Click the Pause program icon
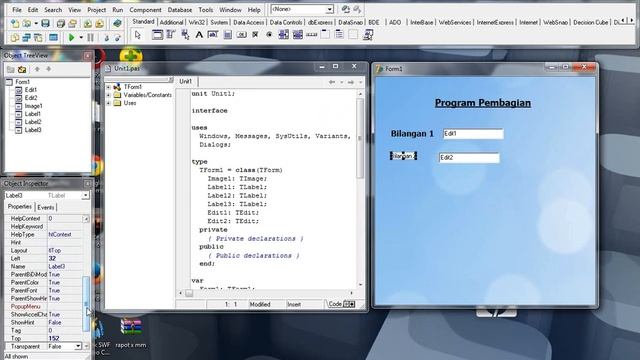The height and width of the screenshot is (360, 640). click(x=90, y=38)
